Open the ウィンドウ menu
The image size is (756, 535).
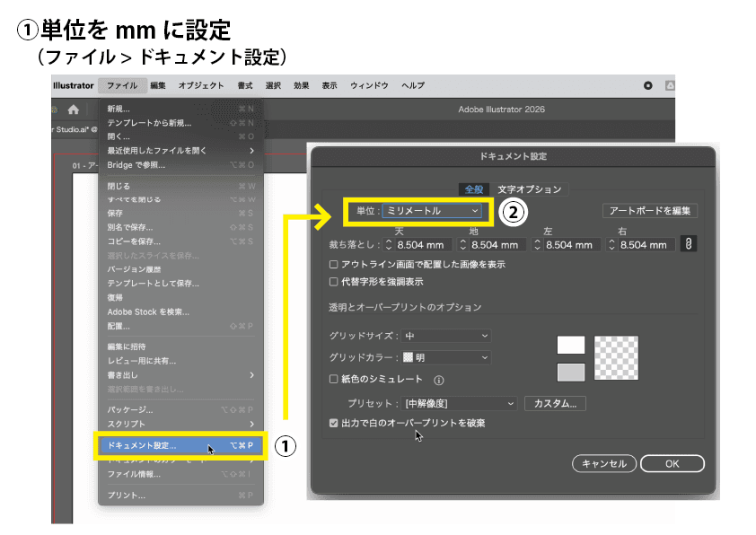click(x=369, y=86)
